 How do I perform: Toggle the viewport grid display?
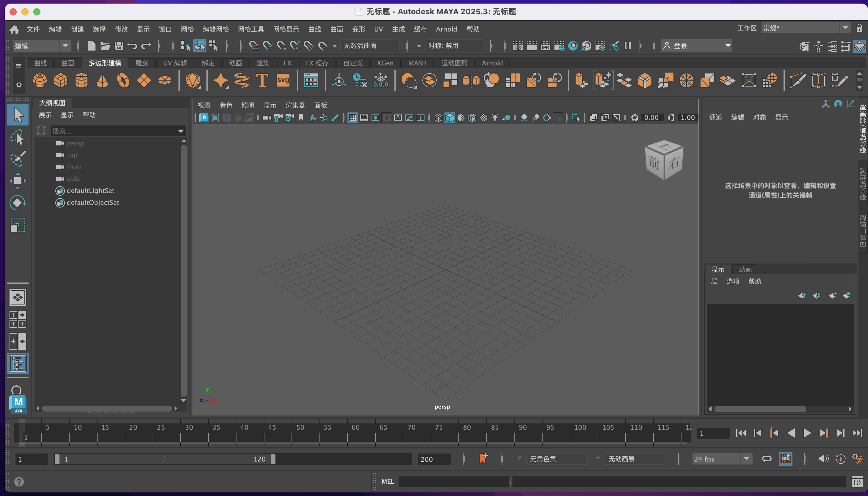coord(352,118)
